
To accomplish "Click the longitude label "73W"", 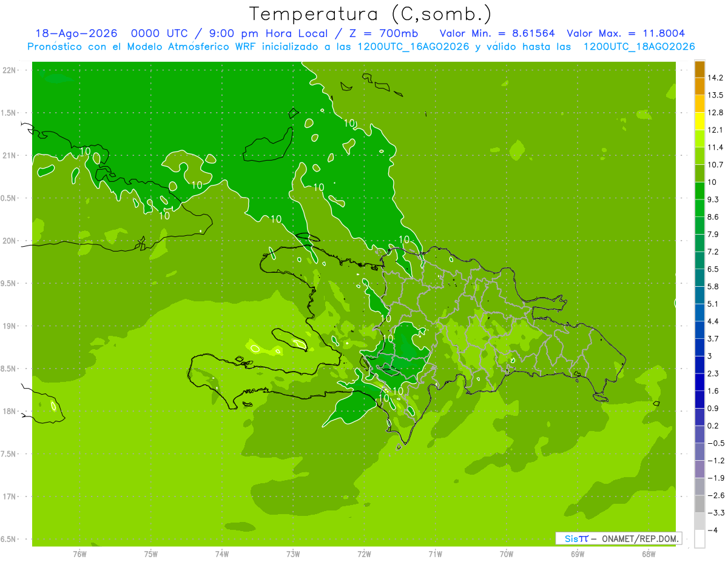I will [x=293, y=554].
